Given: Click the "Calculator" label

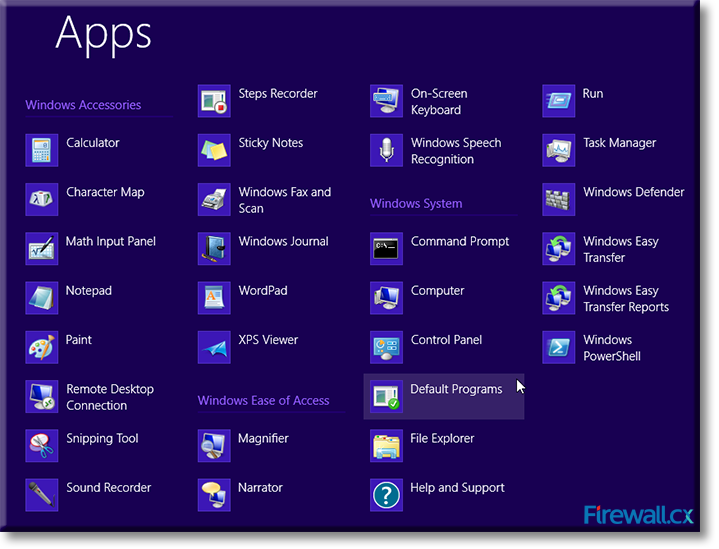Looking at the screenshot, I should coord(93,143).
